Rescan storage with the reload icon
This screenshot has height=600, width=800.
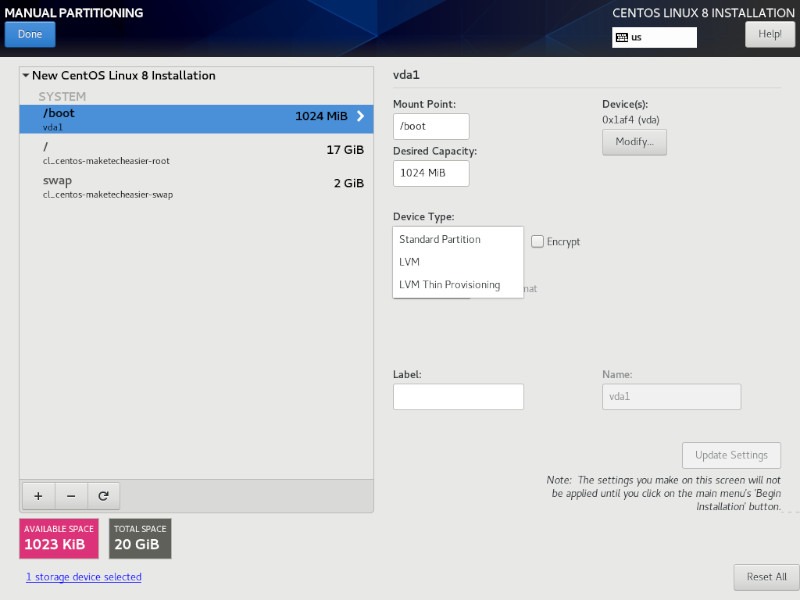103,495
